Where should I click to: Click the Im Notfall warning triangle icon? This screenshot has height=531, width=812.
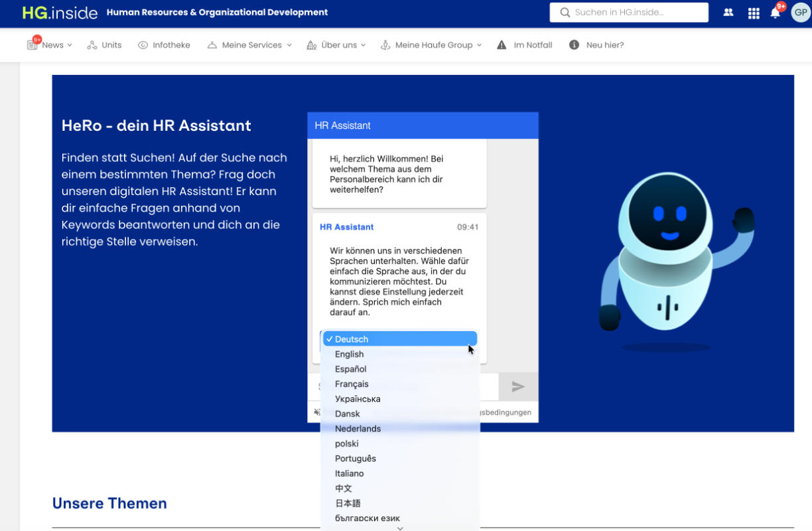click(x=502, y=45)
